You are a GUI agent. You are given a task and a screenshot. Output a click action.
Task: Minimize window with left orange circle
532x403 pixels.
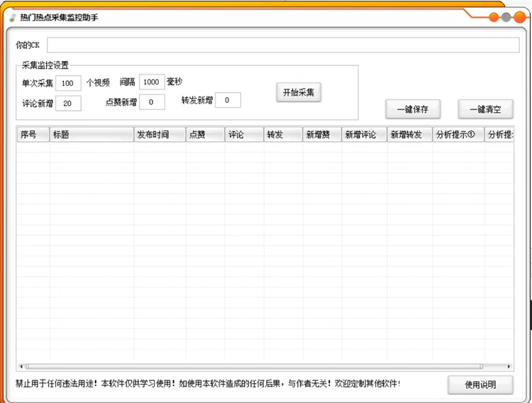click(494, 17)
